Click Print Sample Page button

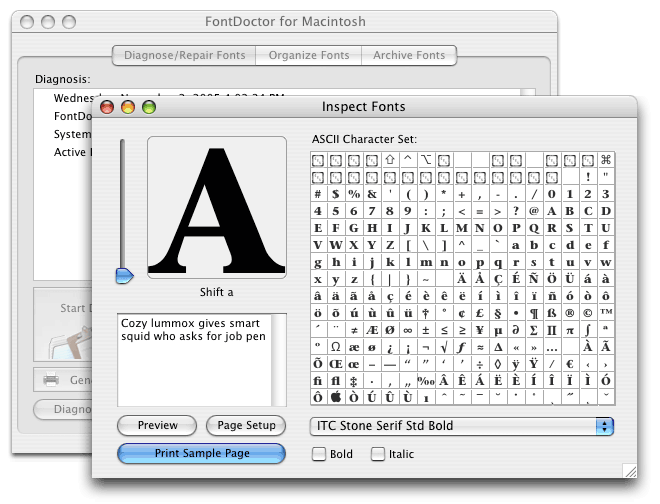[x=202, y=453]
